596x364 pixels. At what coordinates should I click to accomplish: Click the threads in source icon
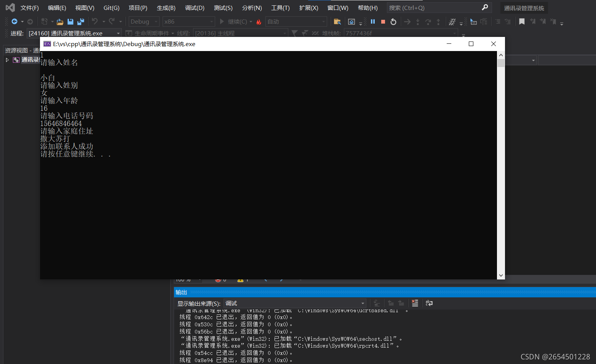[452, 22]
